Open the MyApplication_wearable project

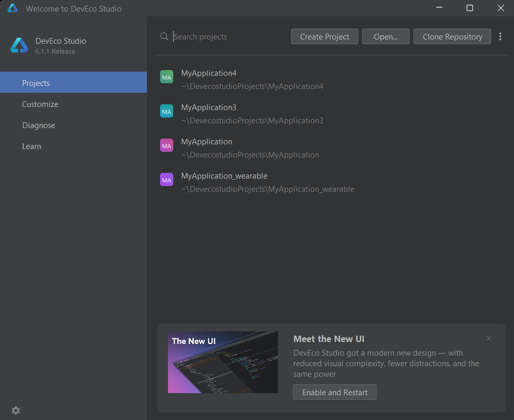(331, 182)
